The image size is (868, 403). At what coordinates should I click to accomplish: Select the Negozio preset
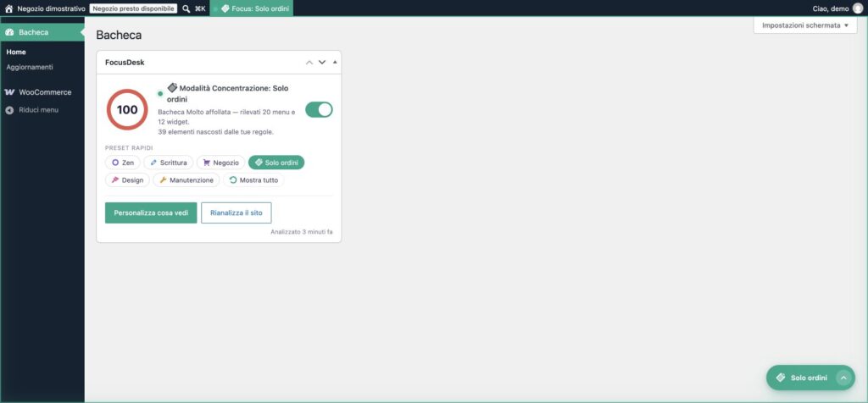click(x=220, y=163)
